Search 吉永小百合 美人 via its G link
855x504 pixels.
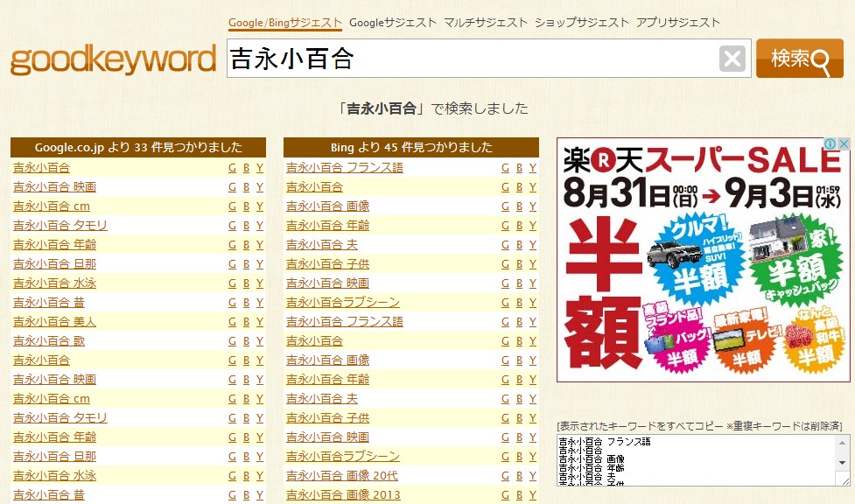pyautogui.click(x=232, y=322)
